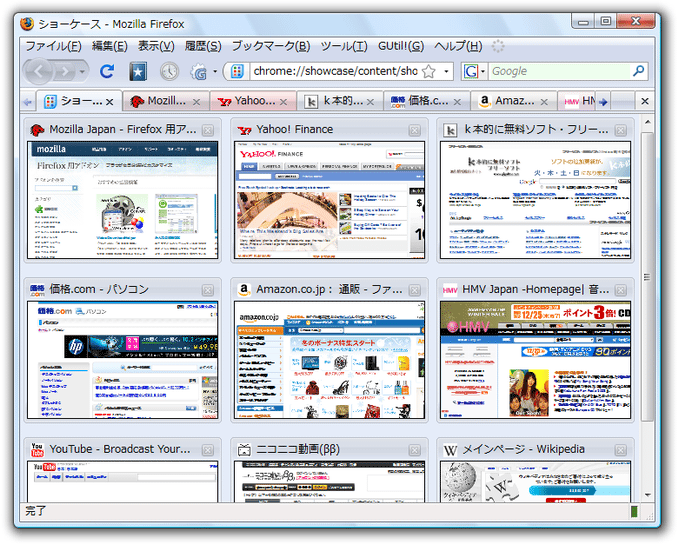The width and height of the screenshot is (679, 545).
Task: Click the Wikipedia W favicon in header
Action: 450,451
